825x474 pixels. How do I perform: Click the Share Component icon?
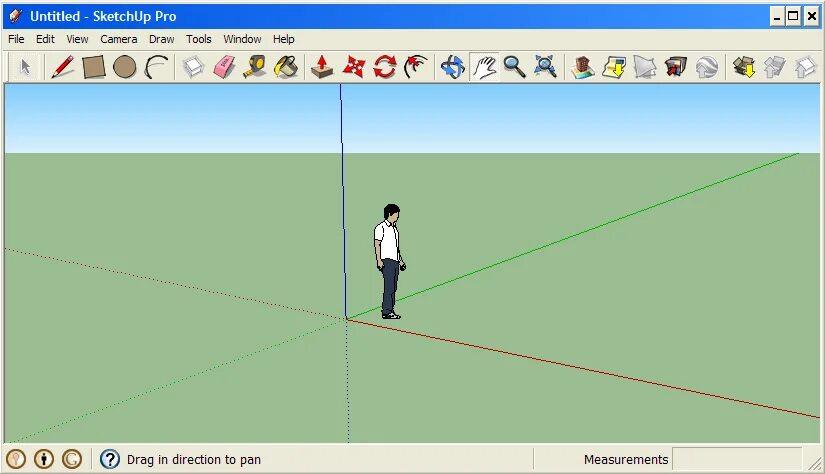(806, 67)
